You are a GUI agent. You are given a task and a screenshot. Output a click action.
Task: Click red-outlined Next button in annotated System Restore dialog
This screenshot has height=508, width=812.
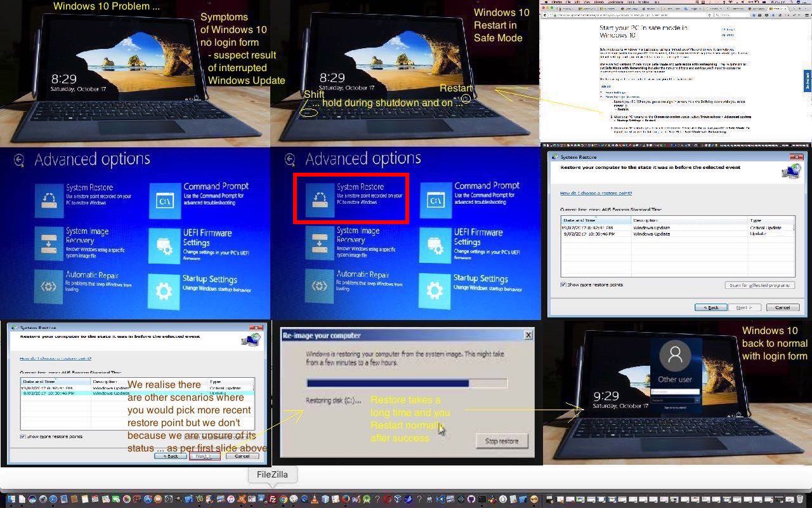click(204, 456)
